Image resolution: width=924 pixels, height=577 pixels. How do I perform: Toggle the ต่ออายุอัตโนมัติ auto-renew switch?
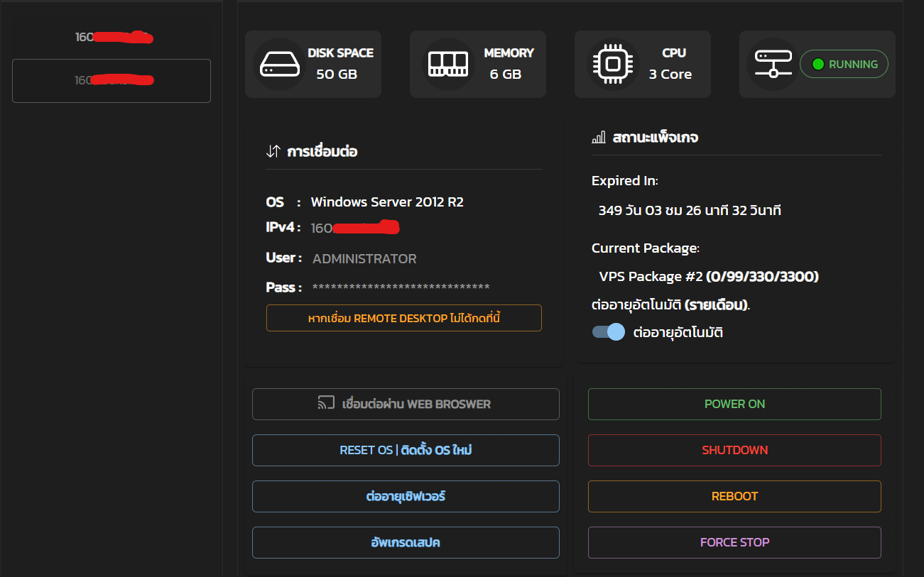[x=609, y=332]
